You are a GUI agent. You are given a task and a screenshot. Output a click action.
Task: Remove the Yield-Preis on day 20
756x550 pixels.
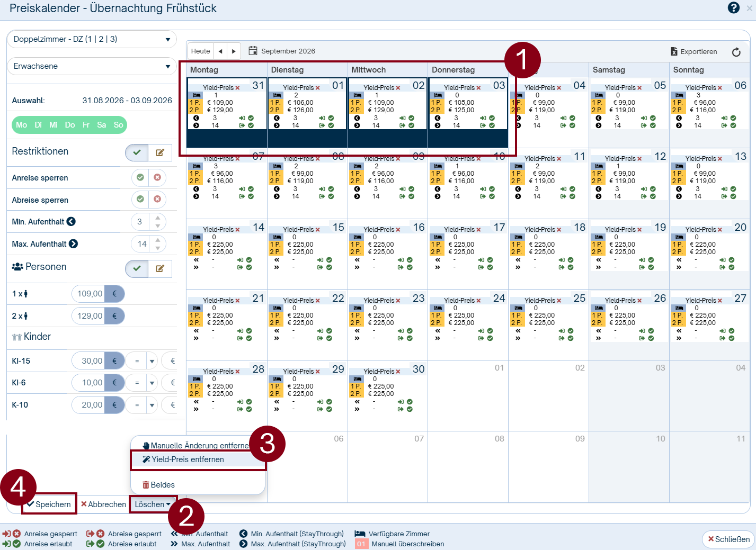(719, 230)
